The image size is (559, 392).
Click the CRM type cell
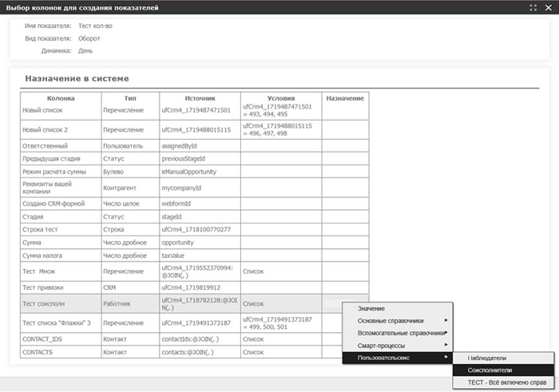click(130, 287)
